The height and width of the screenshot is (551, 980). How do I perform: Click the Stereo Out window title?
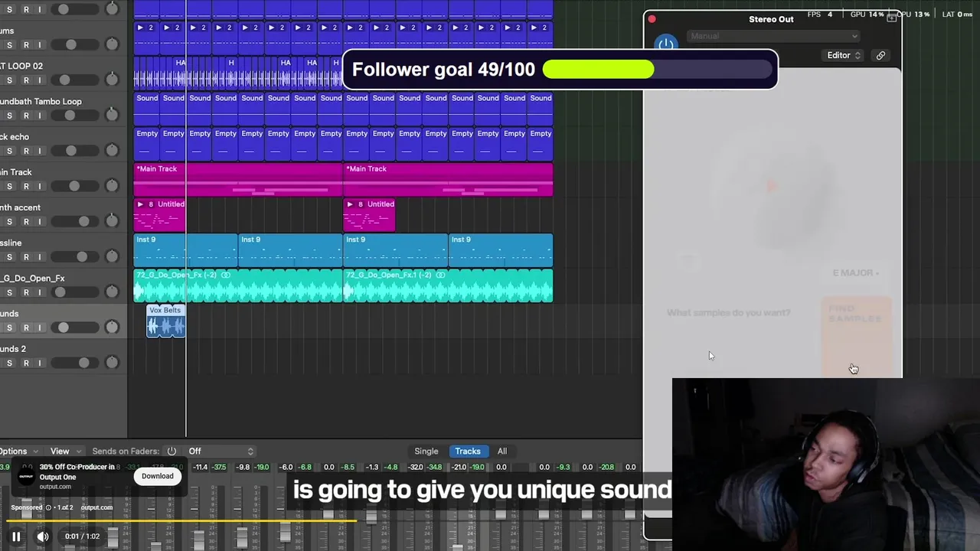click(771, 19)
